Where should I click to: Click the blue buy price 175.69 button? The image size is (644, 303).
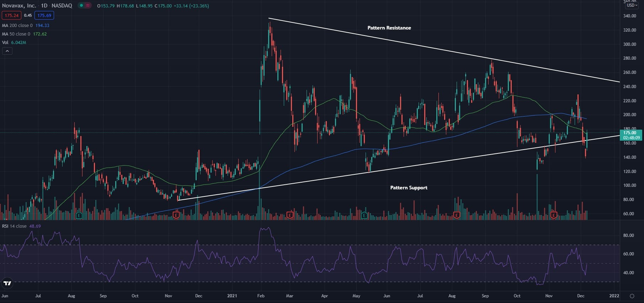(44, 15)
